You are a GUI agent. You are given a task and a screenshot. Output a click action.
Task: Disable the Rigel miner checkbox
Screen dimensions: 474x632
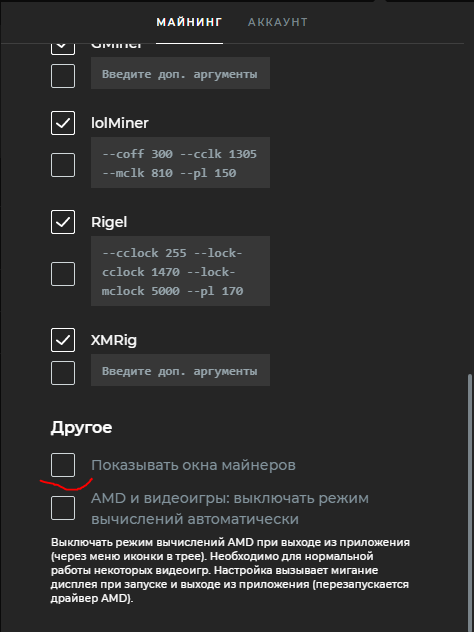[x=63, y=222]
